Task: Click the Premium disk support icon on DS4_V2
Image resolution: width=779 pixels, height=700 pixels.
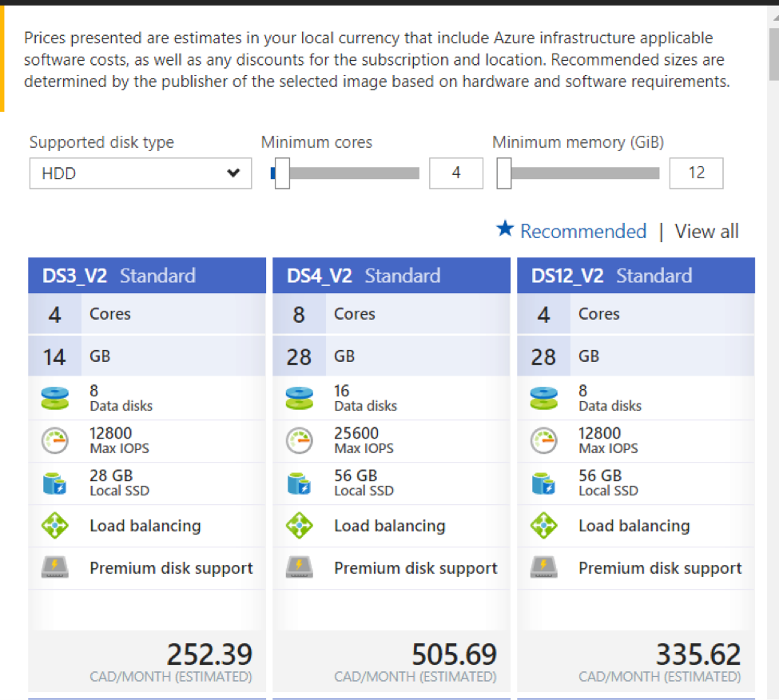Action: click(x=299, y=567)
